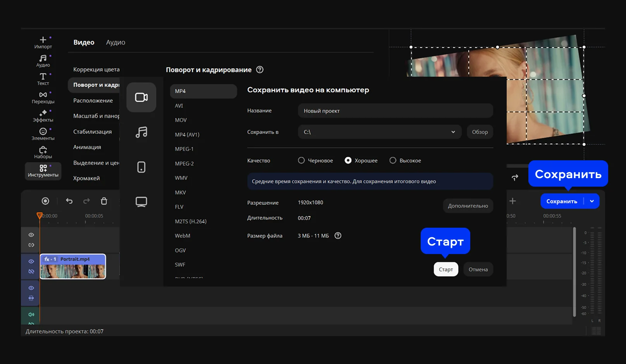The height and width of the screenshot is (364, 626).
Task: Click the Обзор browse button
Action: tap(480, 132)
